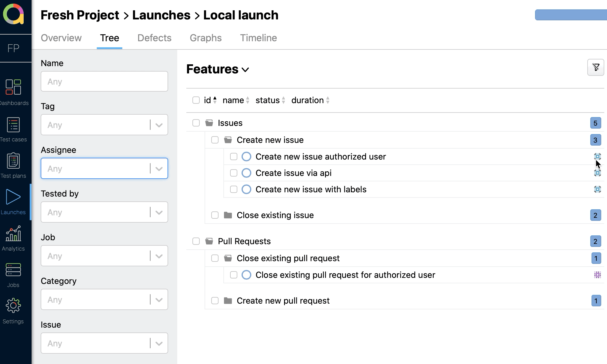Click the filter icon on Features panel

click(596, 68)
